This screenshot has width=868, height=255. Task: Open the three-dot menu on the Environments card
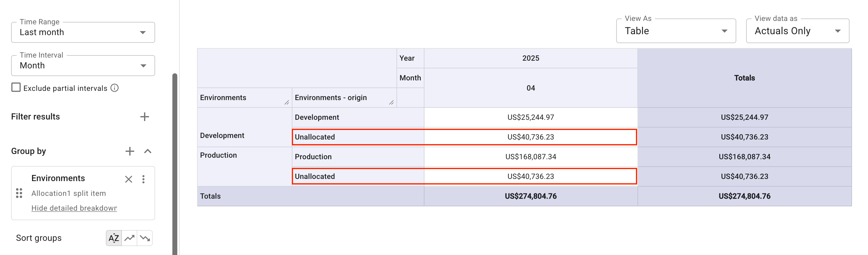[x=143, y=179]
